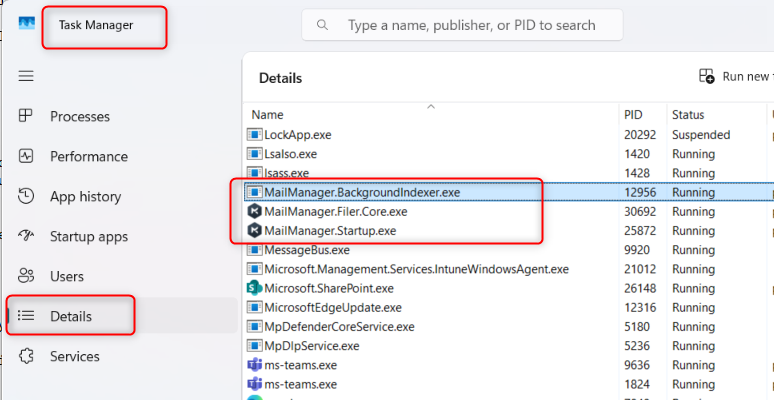
Task: Select the LockApp.exe suspended process
Action: pyautogui.click(x=297, y=135)
